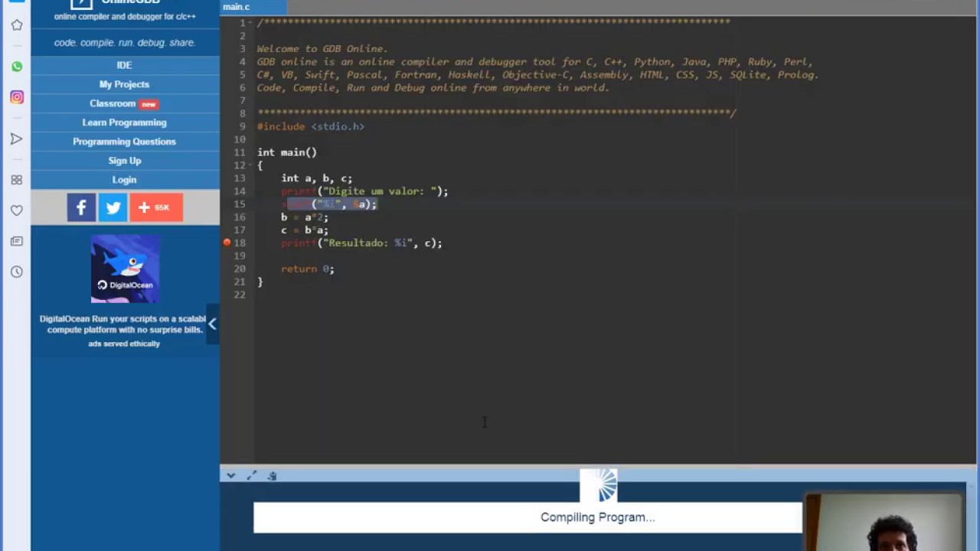Expand output panel to fullscreen

(x=251, y=475)
